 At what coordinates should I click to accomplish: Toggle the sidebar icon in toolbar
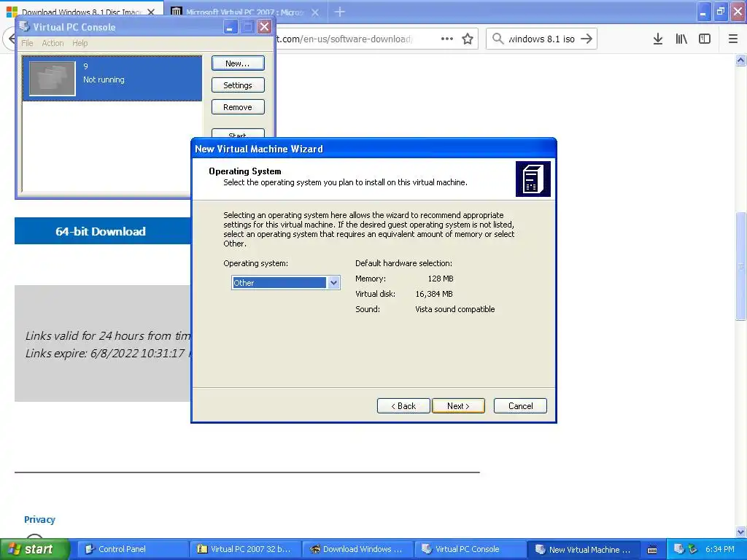coord(705,39)
